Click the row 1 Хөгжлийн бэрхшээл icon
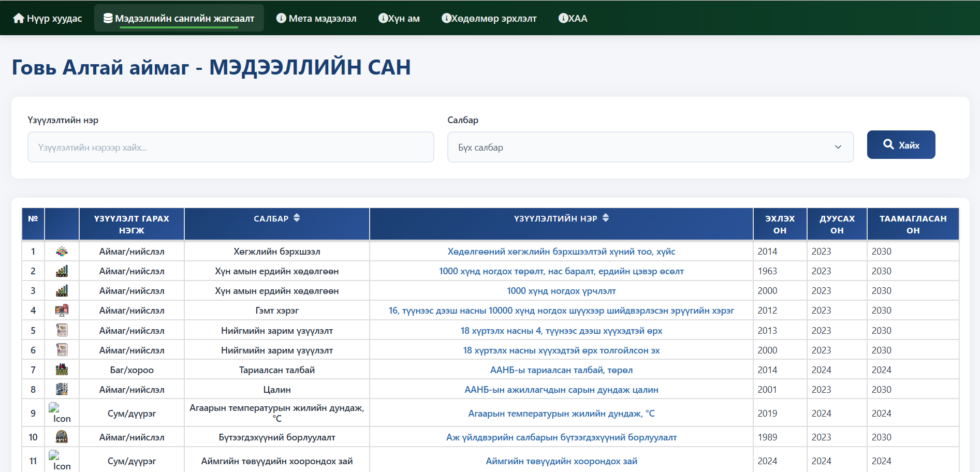This screenshot has height=472, width=980. click(62, 252)
